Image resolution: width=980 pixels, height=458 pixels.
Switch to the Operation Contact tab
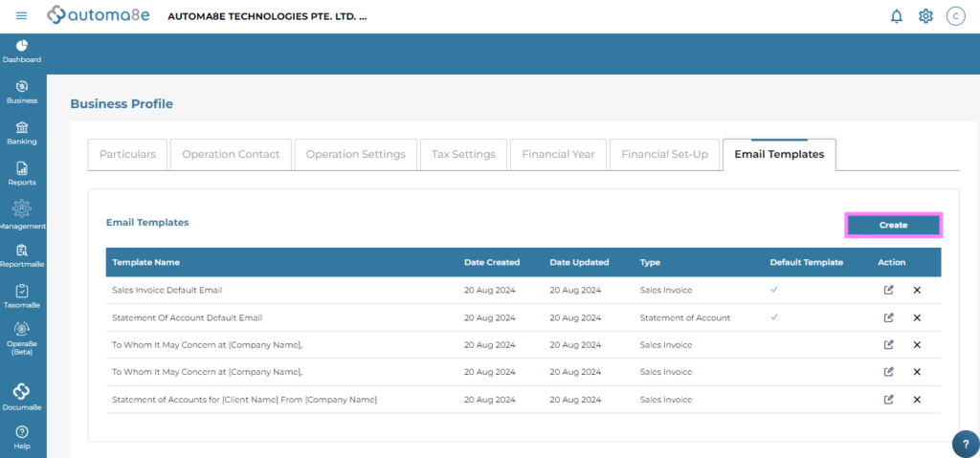pos(231,154)
